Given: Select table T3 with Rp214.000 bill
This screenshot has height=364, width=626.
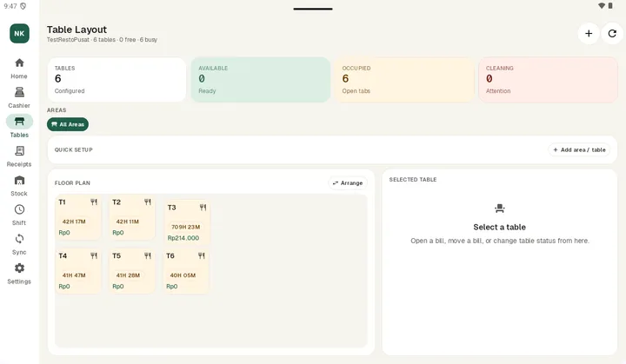Looking at the screenshot, I should (186, 222).
